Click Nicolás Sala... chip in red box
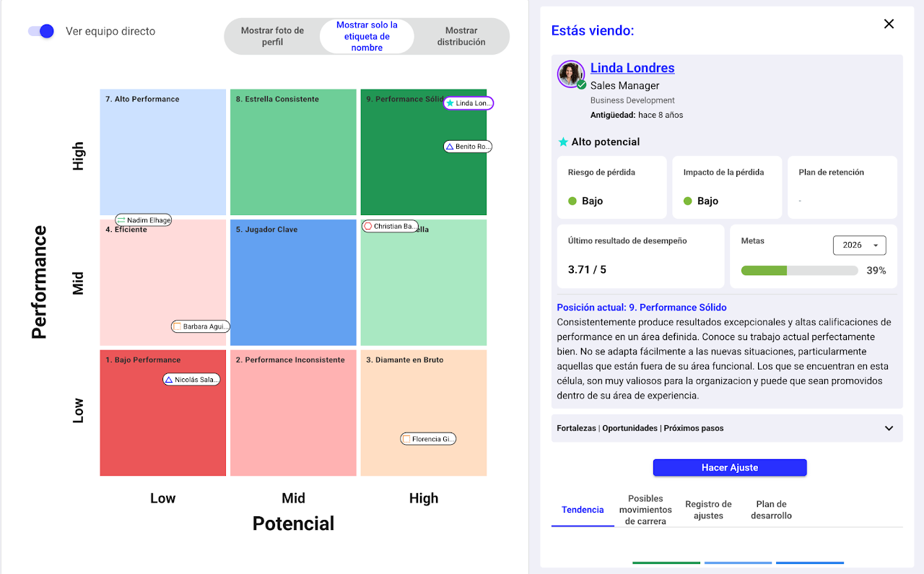The image size is (924, 574). (x=191, y=380)
